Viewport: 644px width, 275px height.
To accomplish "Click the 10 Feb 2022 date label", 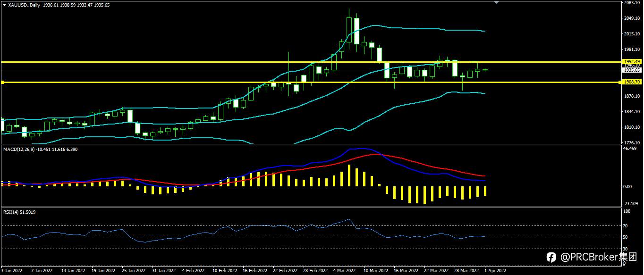I will 224,271.
